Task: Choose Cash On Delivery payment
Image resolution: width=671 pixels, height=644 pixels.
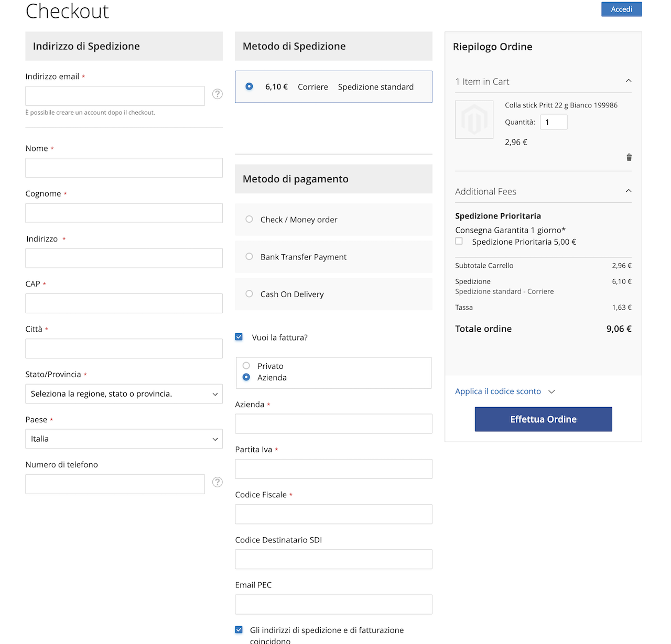Action: click(249, 293)
